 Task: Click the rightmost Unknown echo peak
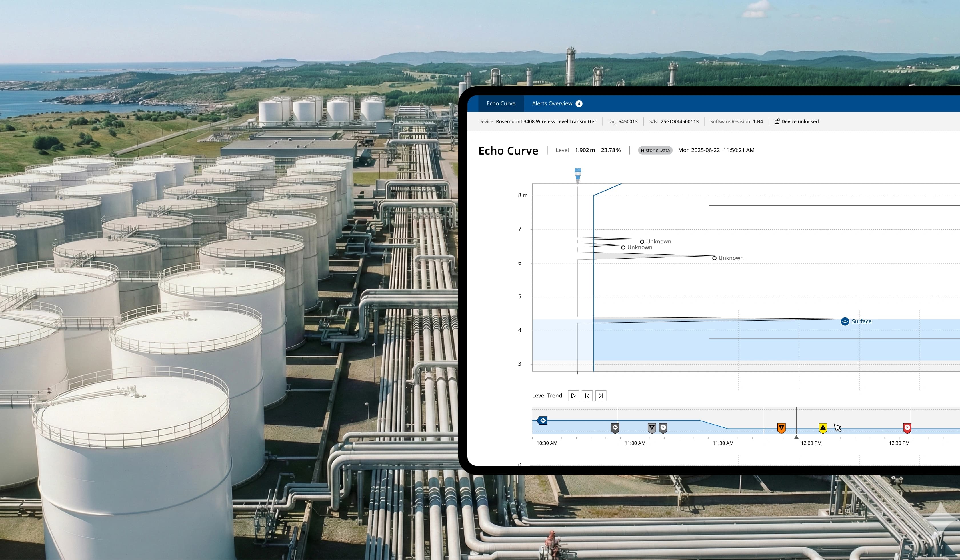coord(714,258)
